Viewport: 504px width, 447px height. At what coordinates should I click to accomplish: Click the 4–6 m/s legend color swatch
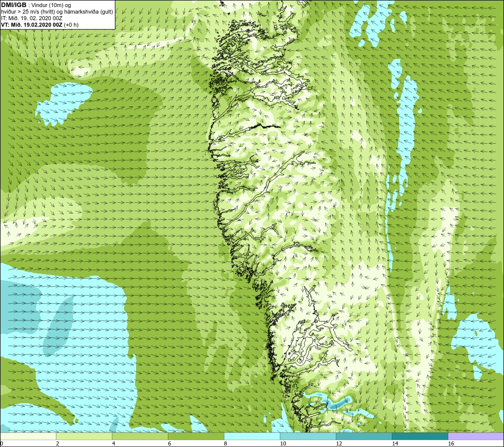click(x=140, y=436)
